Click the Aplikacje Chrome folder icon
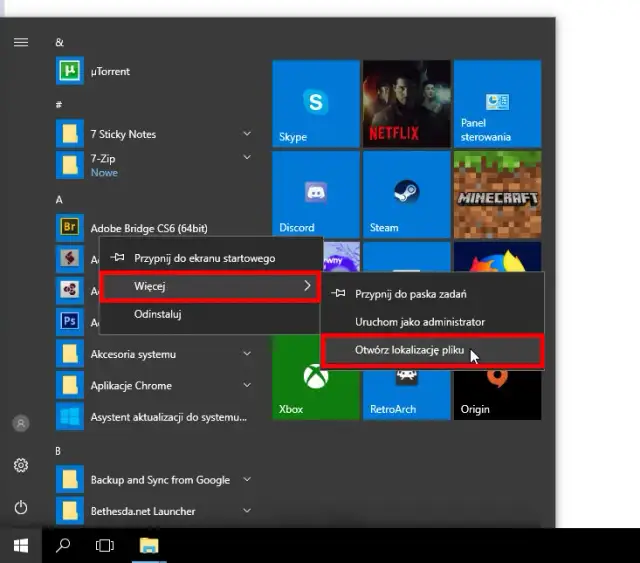This screenshot has height=563, width=640. tap(70, 385)
